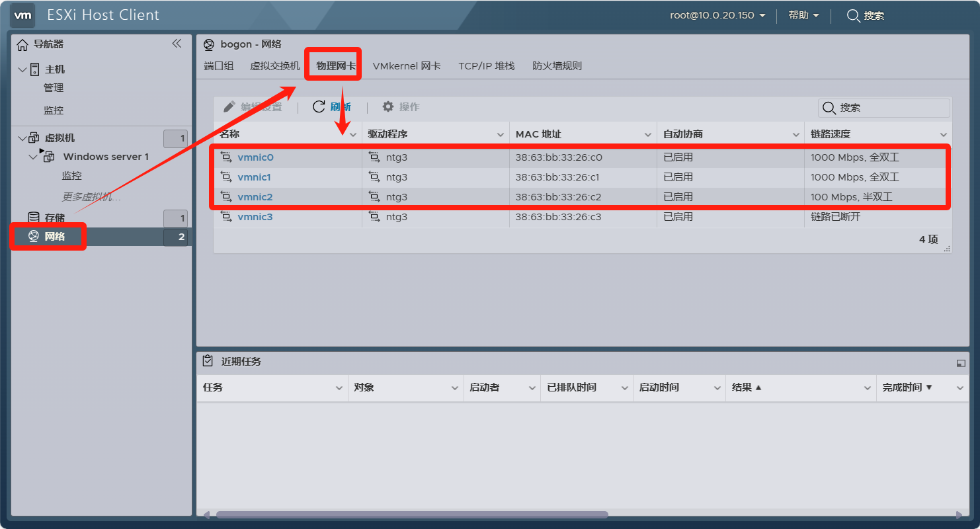
Task: Click the Windows server 1 VM icon
Action: point(48,157)
